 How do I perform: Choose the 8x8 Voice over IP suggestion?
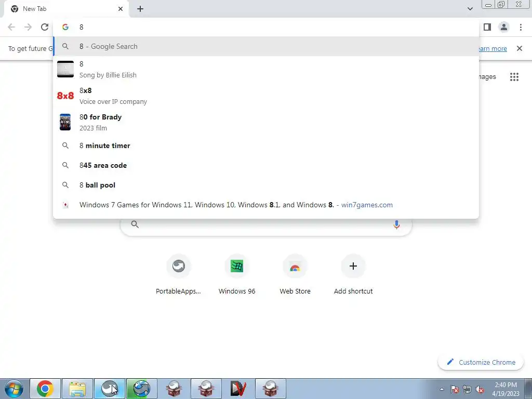[x=266, y=96]
